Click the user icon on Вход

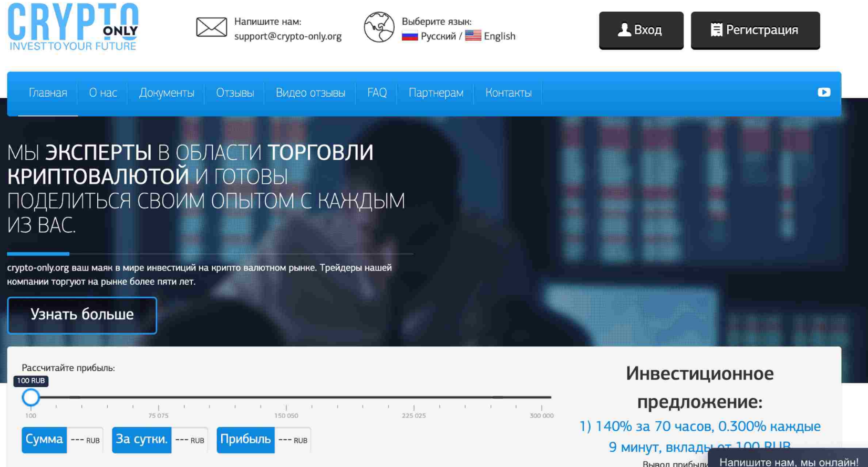click(624, 30)
